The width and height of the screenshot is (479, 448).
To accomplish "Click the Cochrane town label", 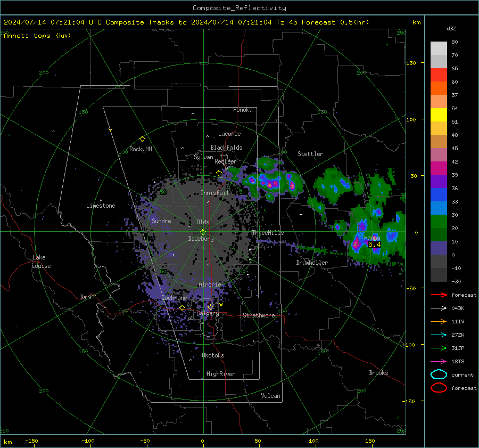I will [174, 298].
